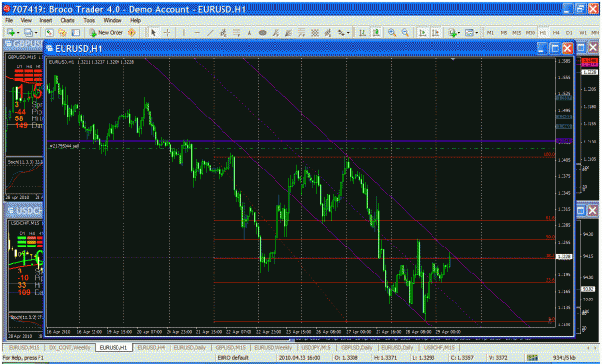
Task: Open the Templates icon
Action: click(x=469, y=33)
